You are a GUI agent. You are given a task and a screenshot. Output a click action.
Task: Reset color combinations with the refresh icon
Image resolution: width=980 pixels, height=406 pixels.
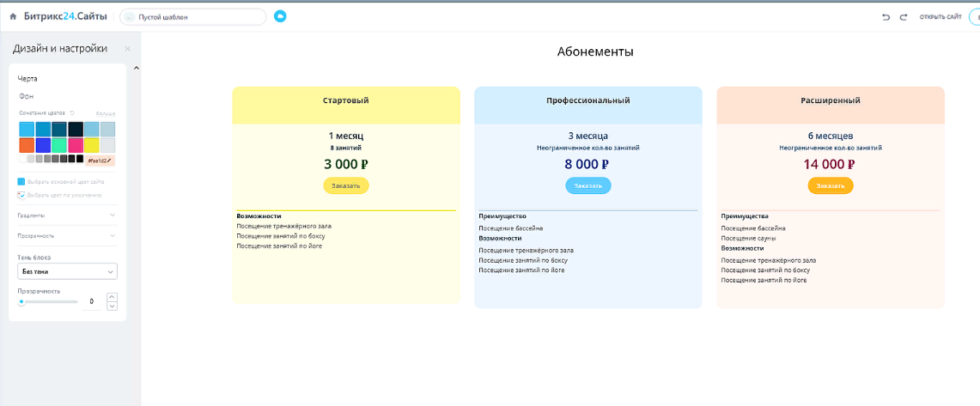click(x=72, y=113)
